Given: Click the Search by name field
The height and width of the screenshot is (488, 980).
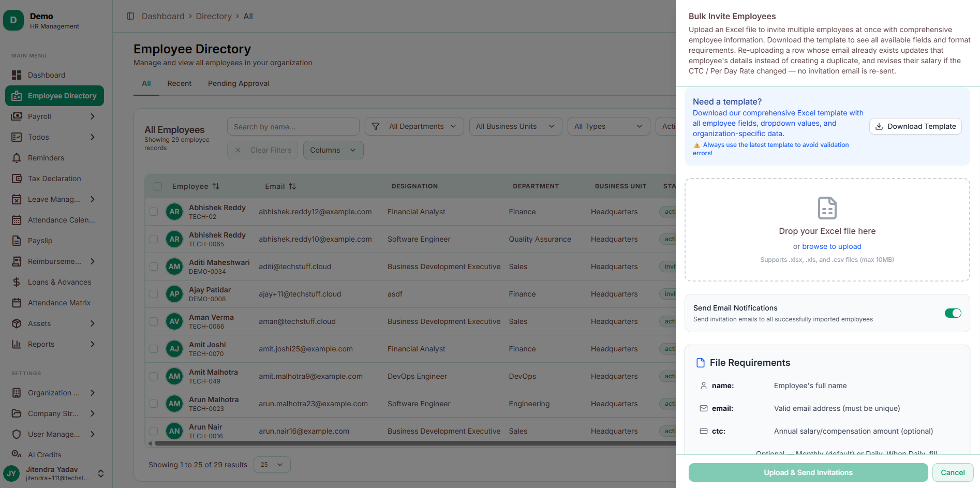Looking at the screenshot, I should point(293,126).
